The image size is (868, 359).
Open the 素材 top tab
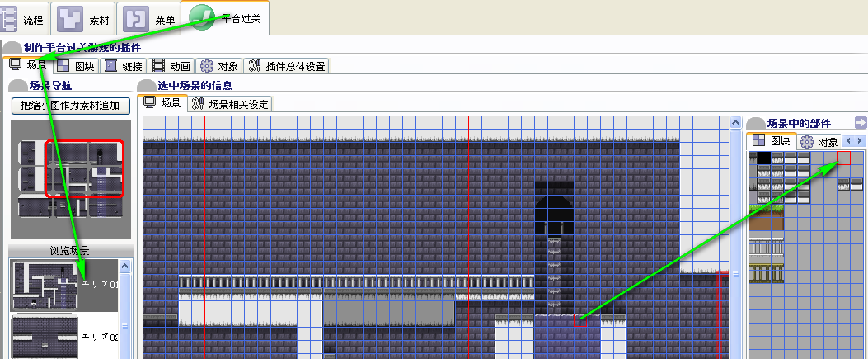83,19
